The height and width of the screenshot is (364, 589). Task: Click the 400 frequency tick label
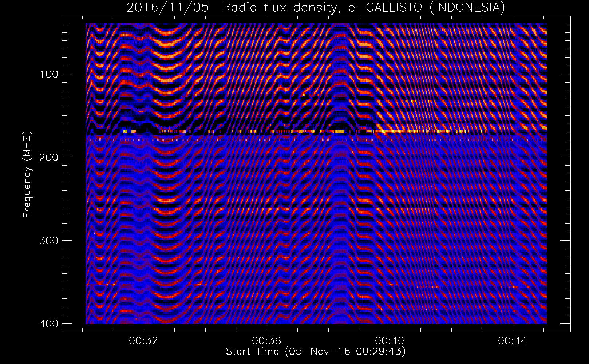(48, 323)
